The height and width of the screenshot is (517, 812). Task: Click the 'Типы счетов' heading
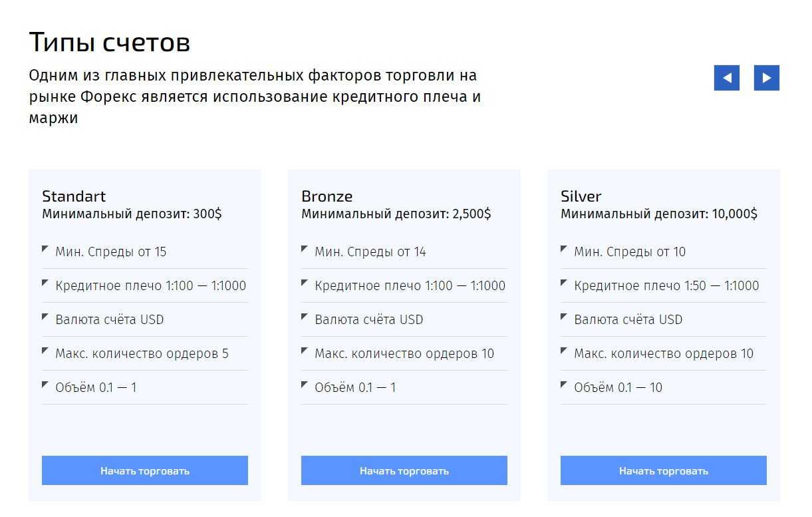click(110, 43)
